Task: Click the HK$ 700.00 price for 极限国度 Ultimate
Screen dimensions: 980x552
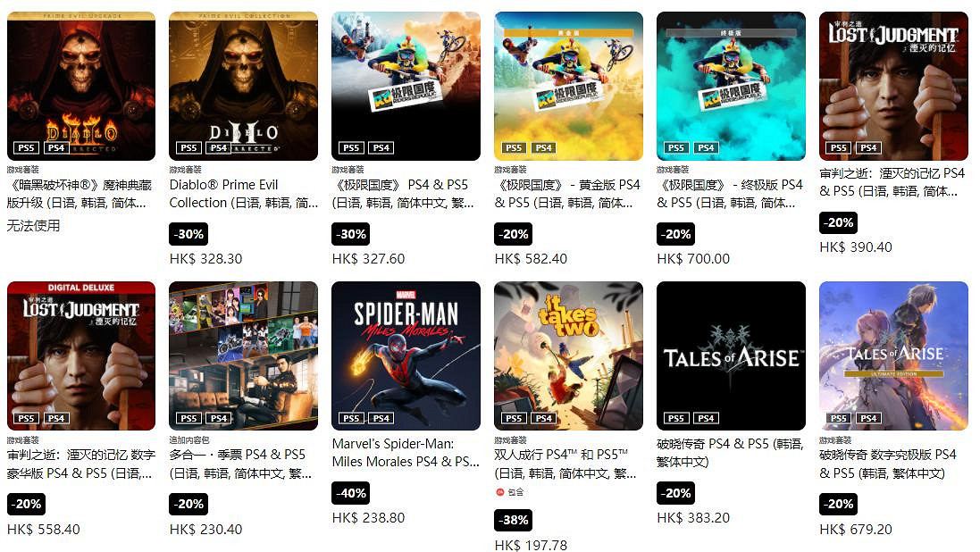Action: (x=693, y=259)
